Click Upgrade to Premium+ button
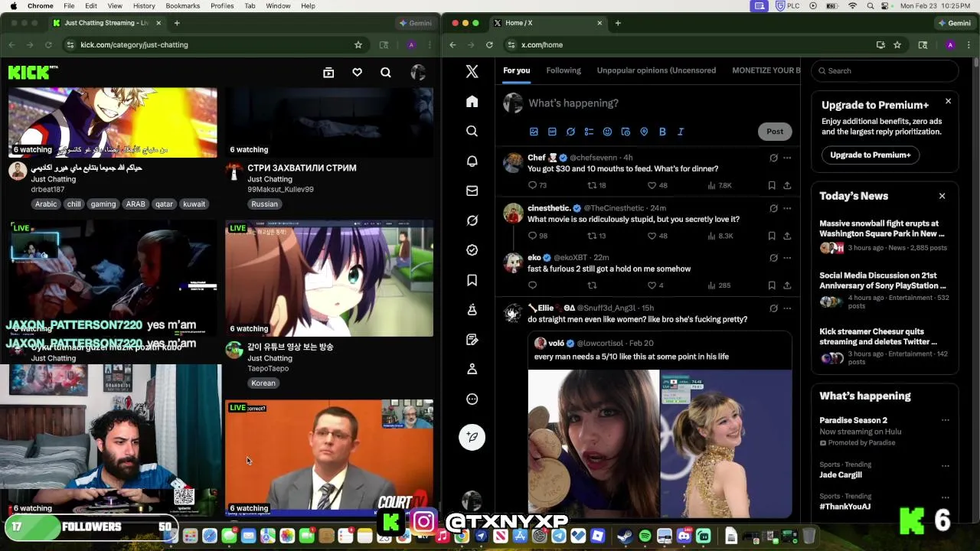This screenshot has height=551, width=980. 871,155
